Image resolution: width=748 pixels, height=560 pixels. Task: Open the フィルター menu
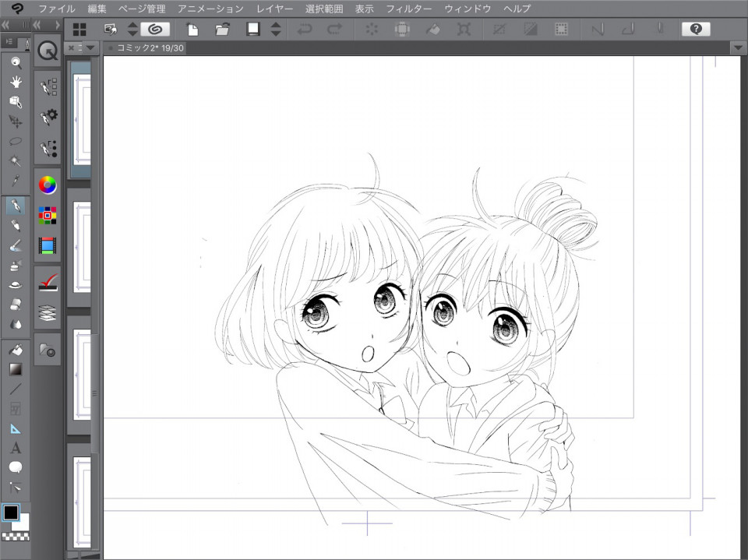(x=409, y=9)
